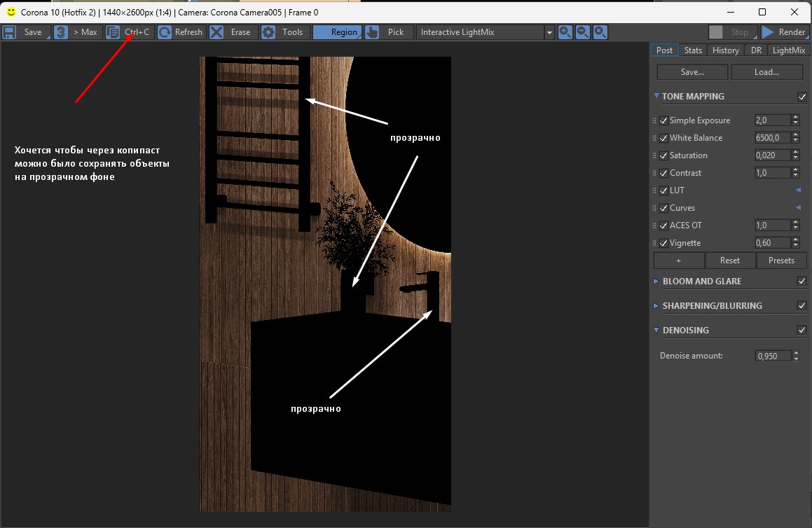Toggle SHARPENING/BLURRING checkbox

coord(801,305)
